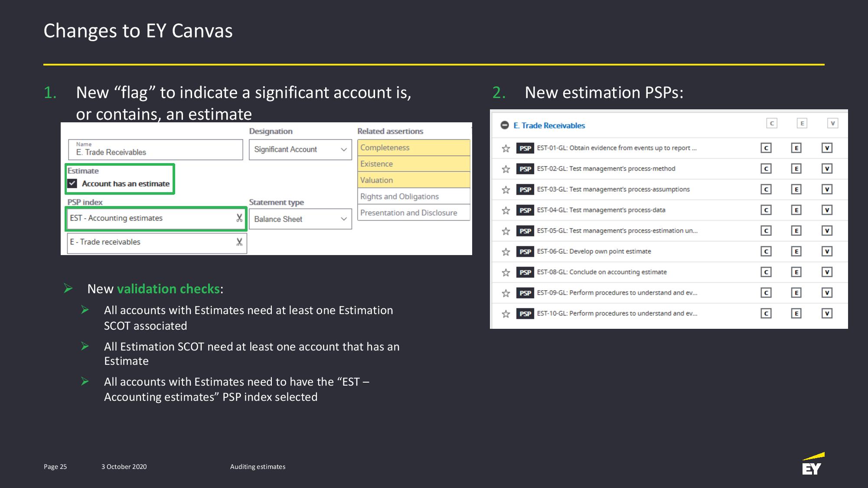Star the EST-05-GL procedure row

[506, 231]
